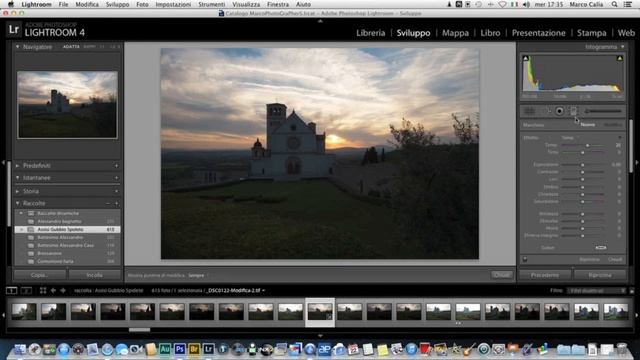Image resolution: width=640 pixels, height=360 pixels.
Task: Add new collection with Raccolte plus icon
Action: (116, 203)
